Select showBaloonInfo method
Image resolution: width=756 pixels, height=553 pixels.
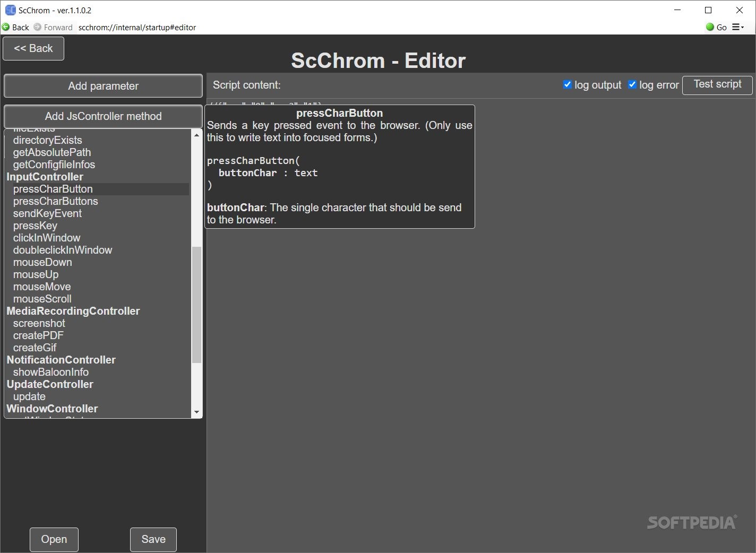(x=51, y=372)
